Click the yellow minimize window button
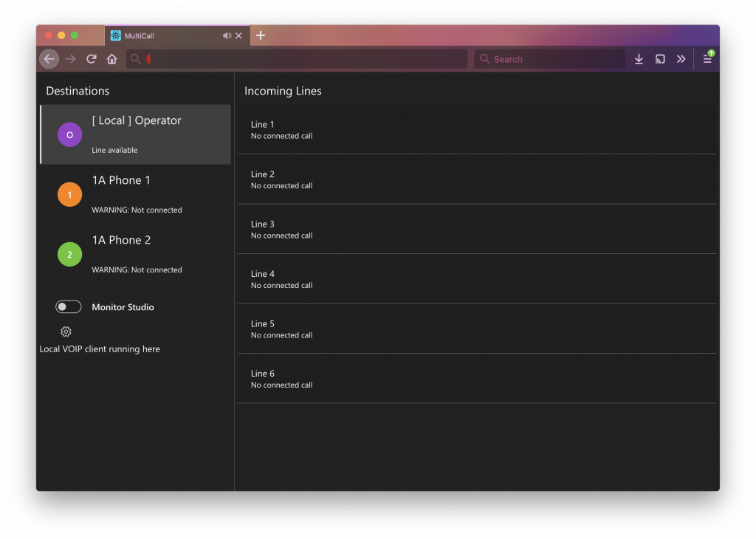This screenshot has width=756, height=539. click(61, 35)
